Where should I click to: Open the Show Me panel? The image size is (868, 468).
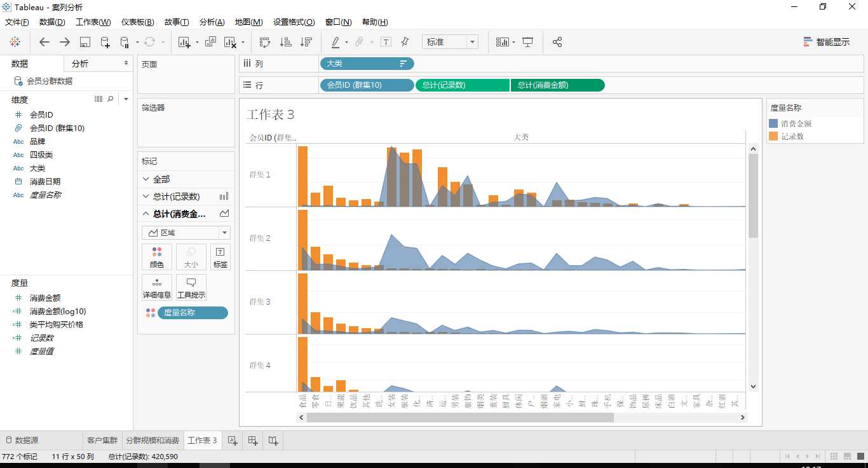click(826, 42)
